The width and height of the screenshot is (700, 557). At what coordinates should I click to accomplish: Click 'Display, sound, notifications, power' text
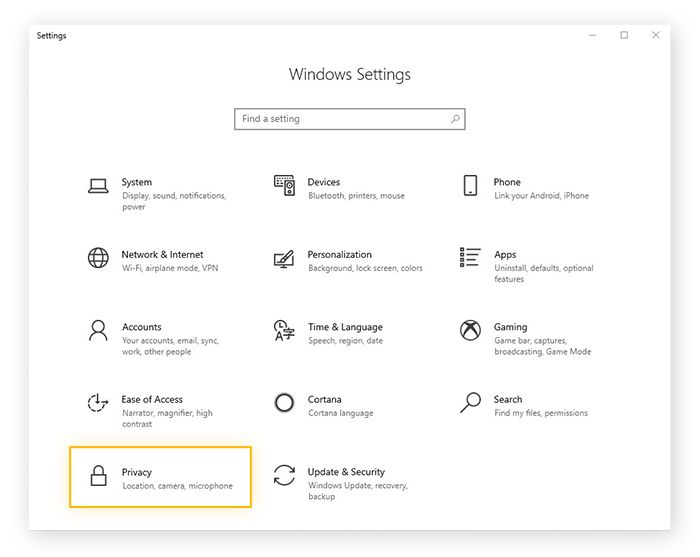(174, 201)
